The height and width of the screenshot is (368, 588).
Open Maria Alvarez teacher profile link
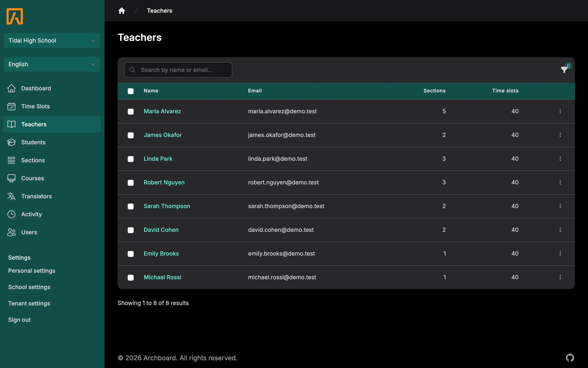162,111
